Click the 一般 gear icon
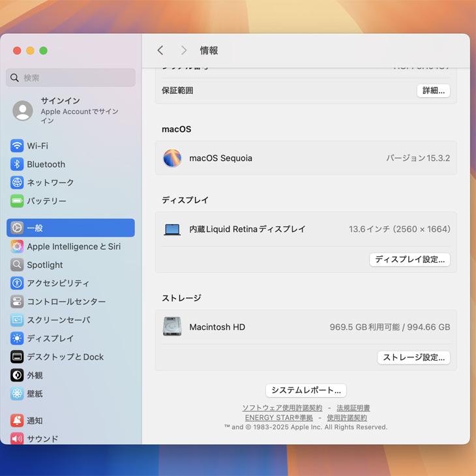This screenshot has height=476, width=476. 17,228
